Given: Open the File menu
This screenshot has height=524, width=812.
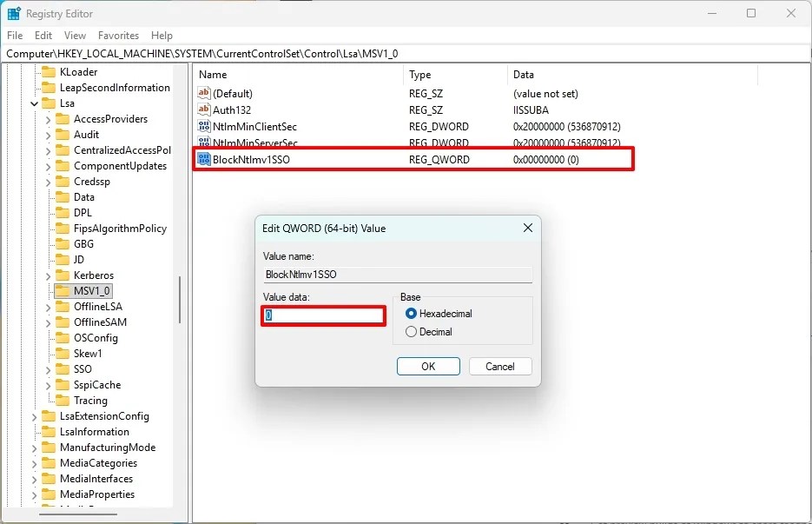Looking at the screenshot, I should (x=15, y=36).
